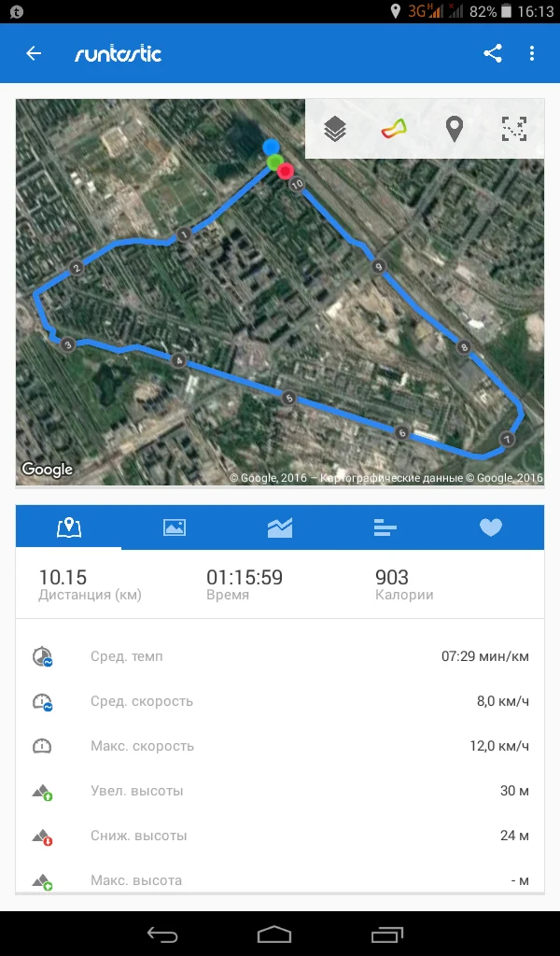Select kilometer 5 marker on route

(x=289, y=399)
